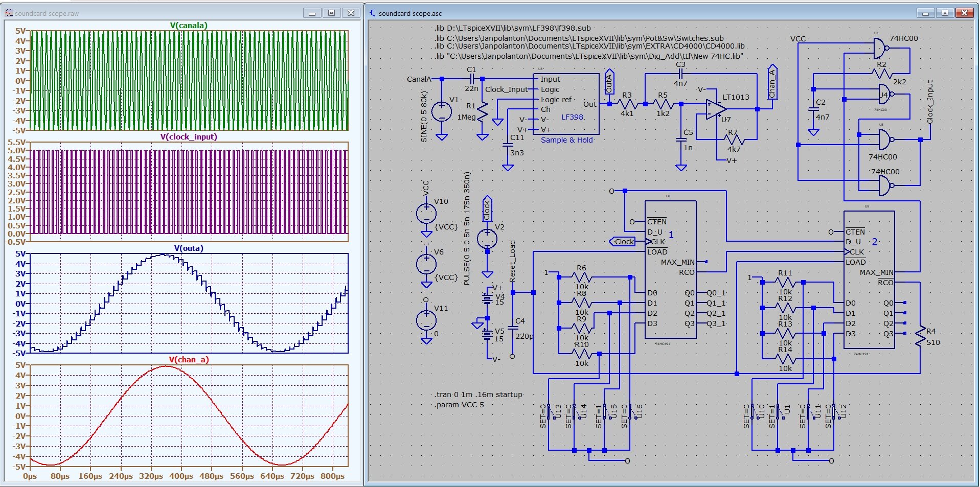The width and height of the screenshot is (980, 487).
Task: Select the 74HC191 counter block labeled 1
Action: click(x=670, y=269)
